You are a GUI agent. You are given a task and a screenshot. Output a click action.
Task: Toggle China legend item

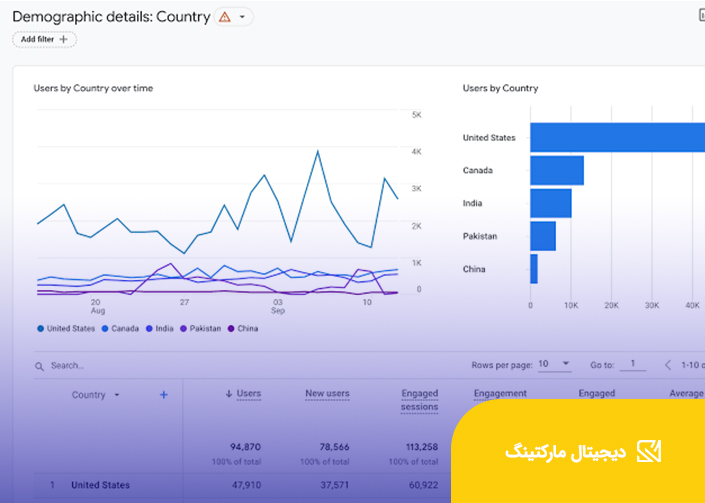(x=243, y=329)
